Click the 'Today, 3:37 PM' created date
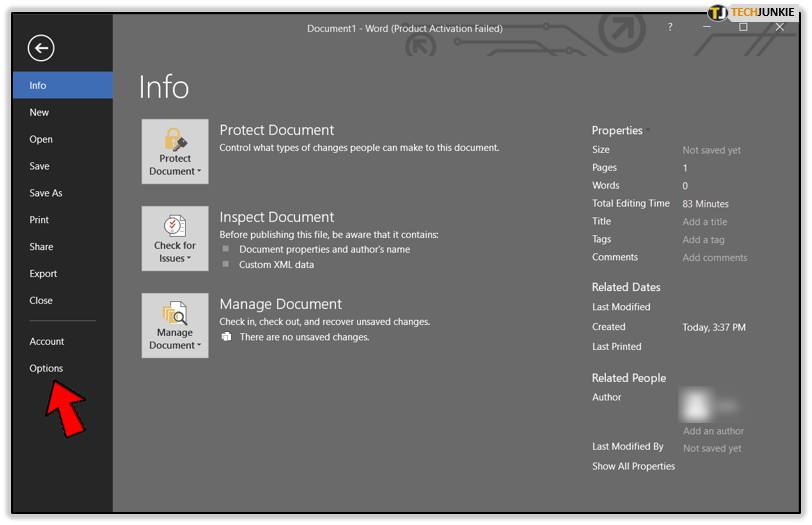The height and width of the screenshot is (525, 812). click(x=714, y=327)
